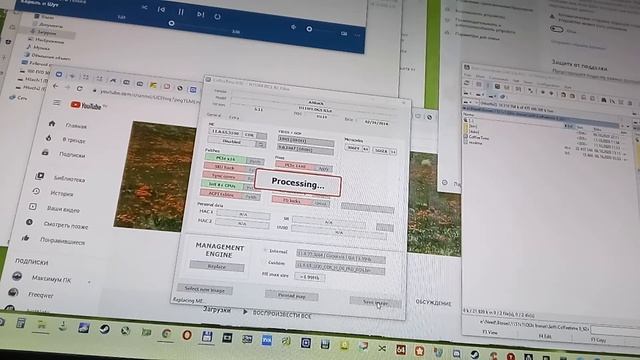Click the middle bottom button in CoffeeTime
640x360 pixels.
(x=291, y=296)
